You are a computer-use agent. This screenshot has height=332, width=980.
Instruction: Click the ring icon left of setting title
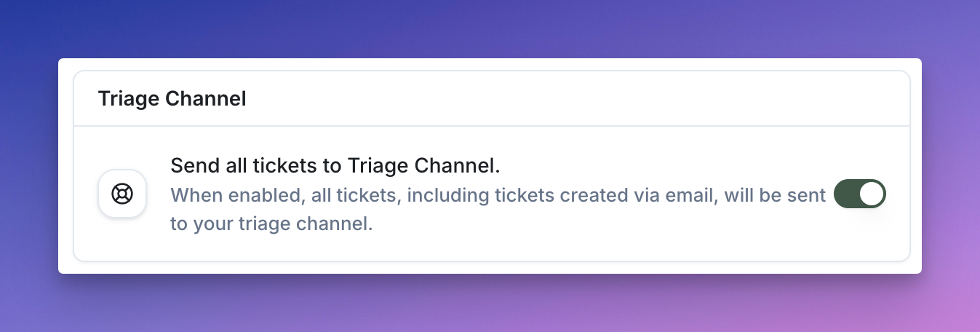click(x=122, y=194)
